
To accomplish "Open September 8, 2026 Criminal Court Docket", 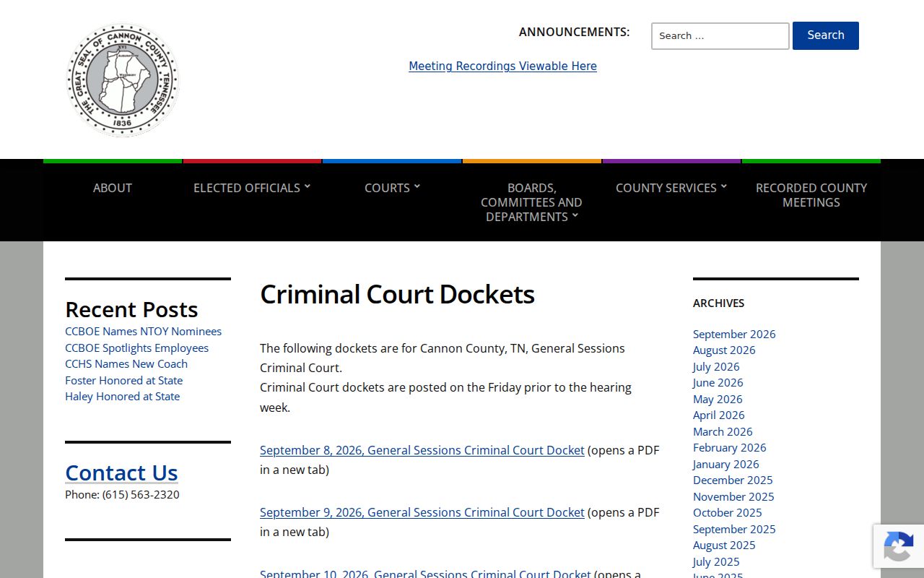I will [x=422, y=450].
